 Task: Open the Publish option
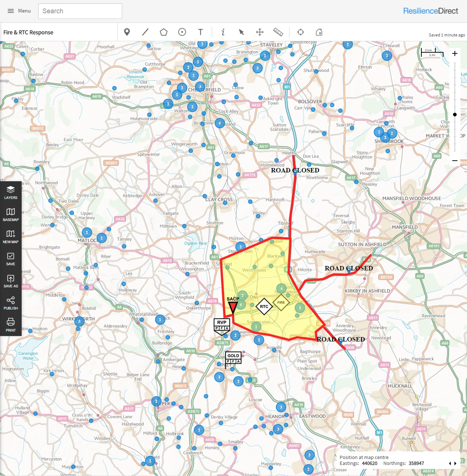point(11,303)
